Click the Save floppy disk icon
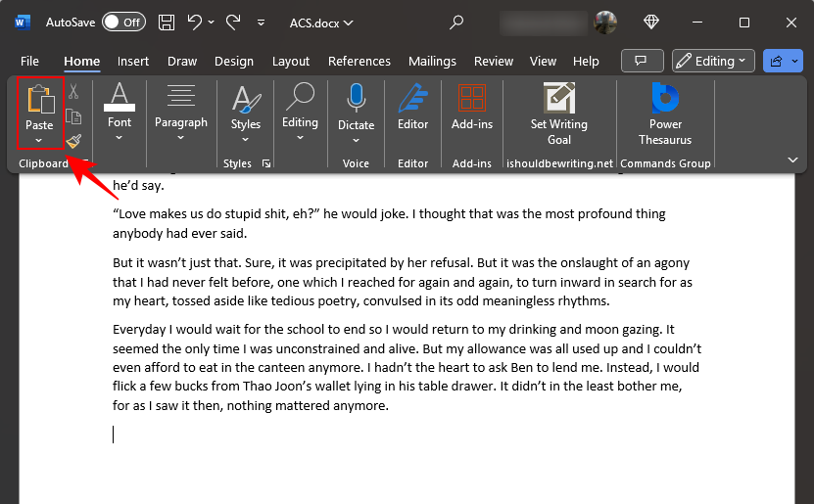The height and width of the screenshot is (504, 814). click(x=168, y=22)
